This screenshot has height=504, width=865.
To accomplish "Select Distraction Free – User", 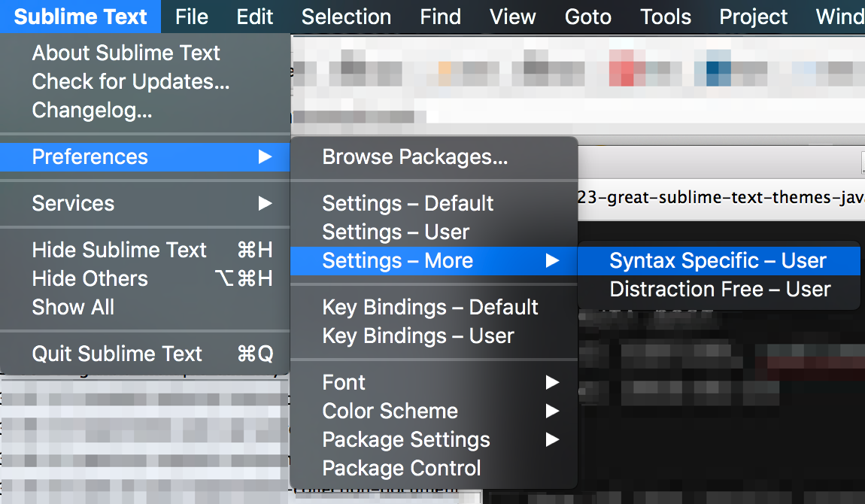I will click(x=719, y=290).
